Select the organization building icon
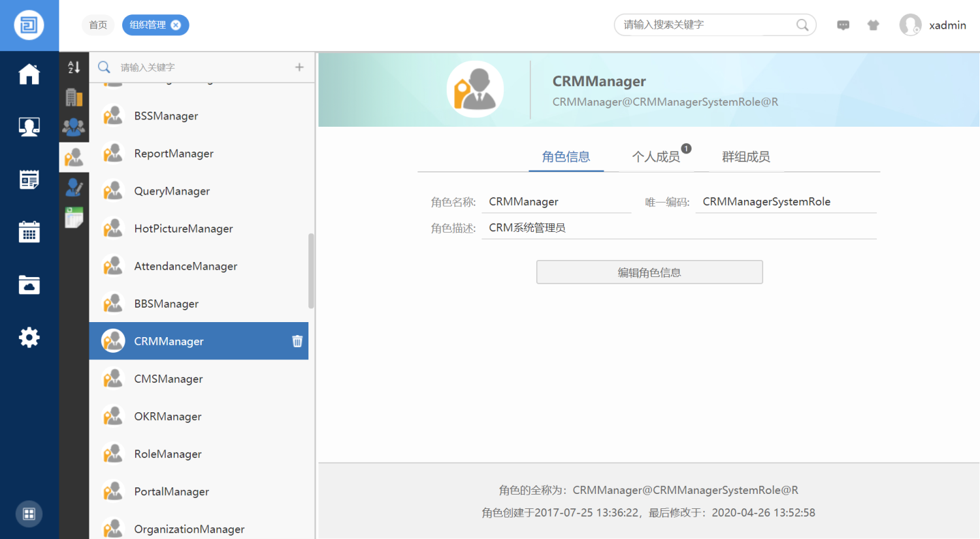Screen dimensions: 980x539 [x=74, y=97]
